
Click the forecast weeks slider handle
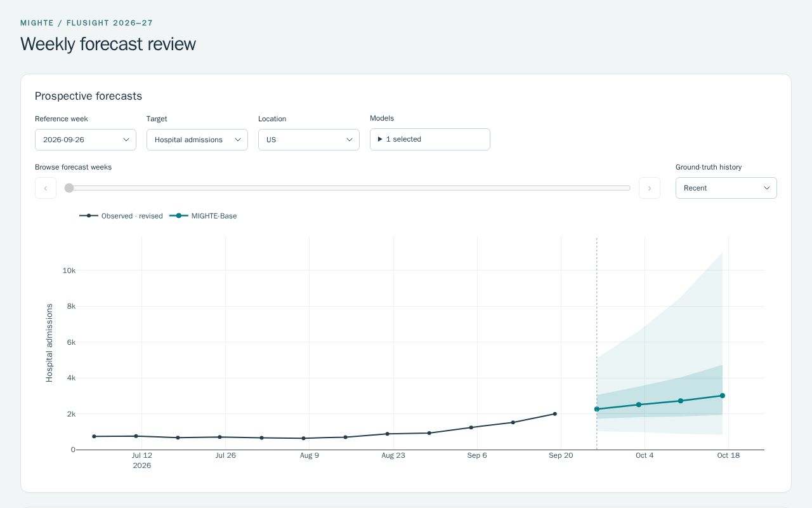(x=69, y=188)
